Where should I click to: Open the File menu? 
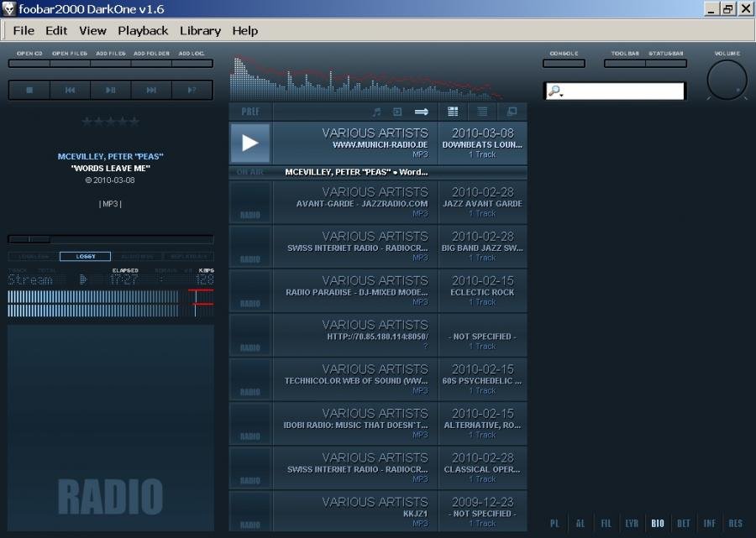tap(24, 31)
